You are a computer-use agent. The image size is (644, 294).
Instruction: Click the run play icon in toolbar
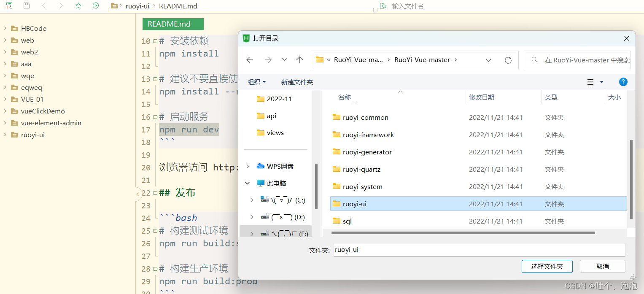click(96, 5)
